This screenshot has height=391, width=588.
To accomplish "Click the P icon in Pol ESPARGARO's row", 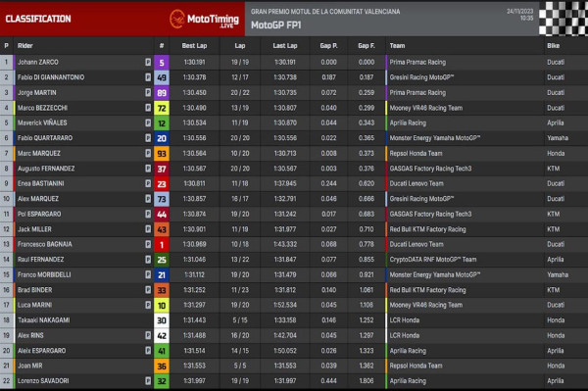I will pyautogui.click(x=148, y=214).
